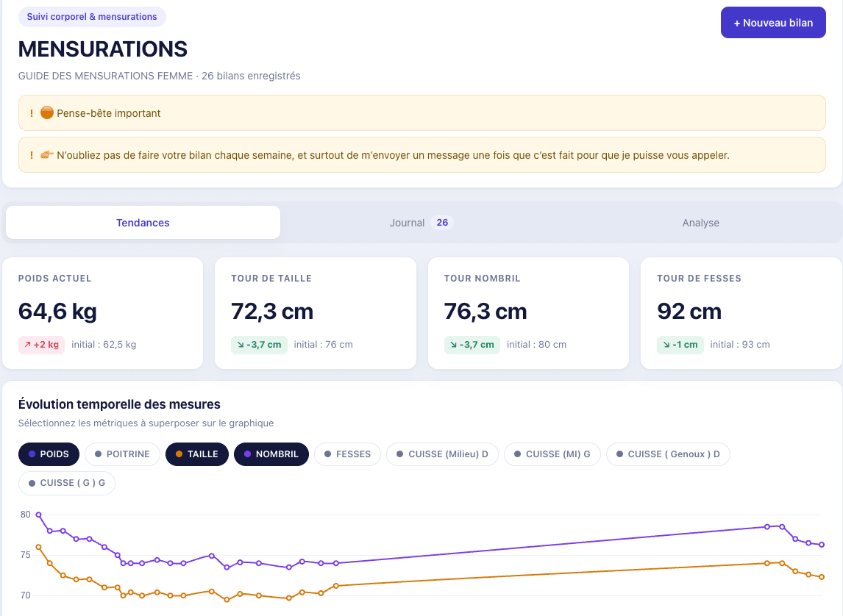Enable the FESSES metric chip
The height and width of the screenshot is (616, 843).
pyautogui.click(x=347, y=454)
